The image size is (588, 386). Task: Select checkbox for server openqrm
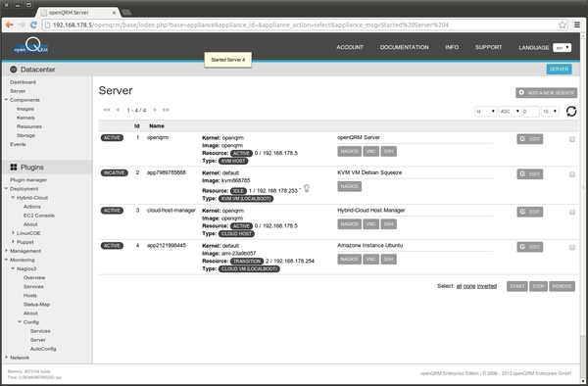572,139
